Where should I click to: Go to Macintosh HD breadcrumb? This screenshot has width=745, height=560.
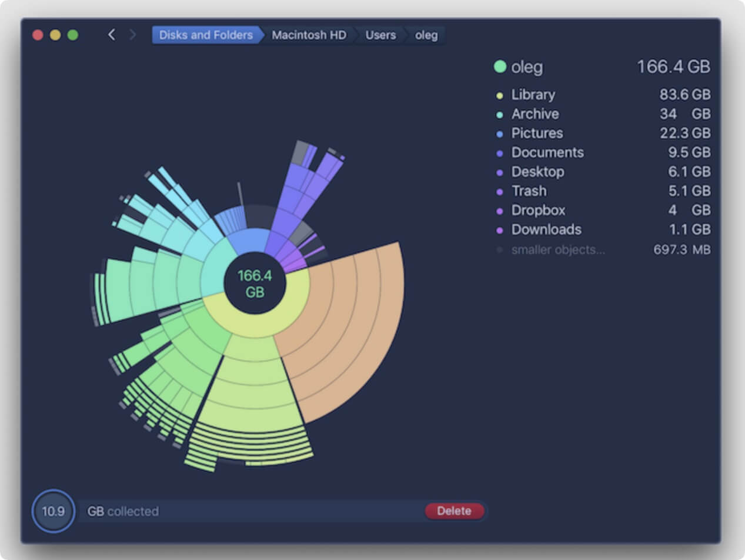coord(308,35)
